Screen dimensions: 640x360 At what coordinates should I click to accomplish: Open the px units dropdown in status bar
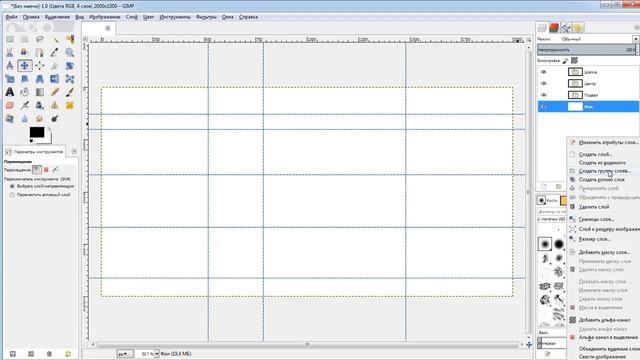coord(125,353)
